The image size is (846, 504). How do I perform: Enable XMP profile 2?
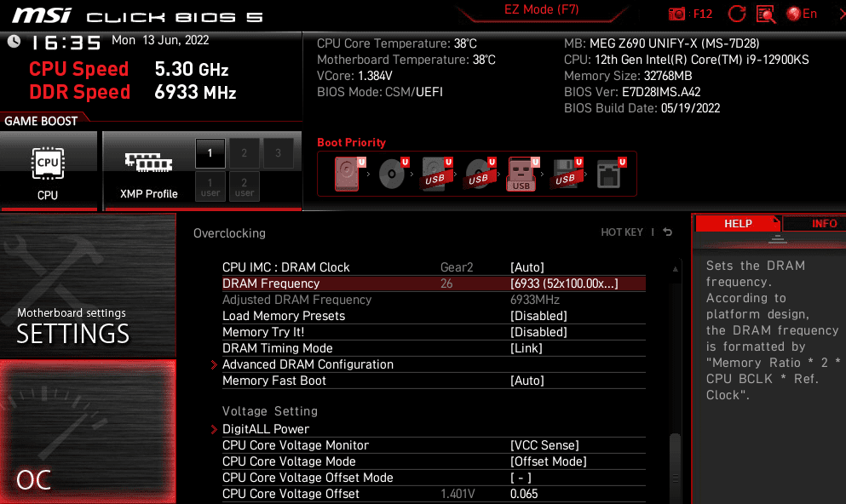coord(244,153)
